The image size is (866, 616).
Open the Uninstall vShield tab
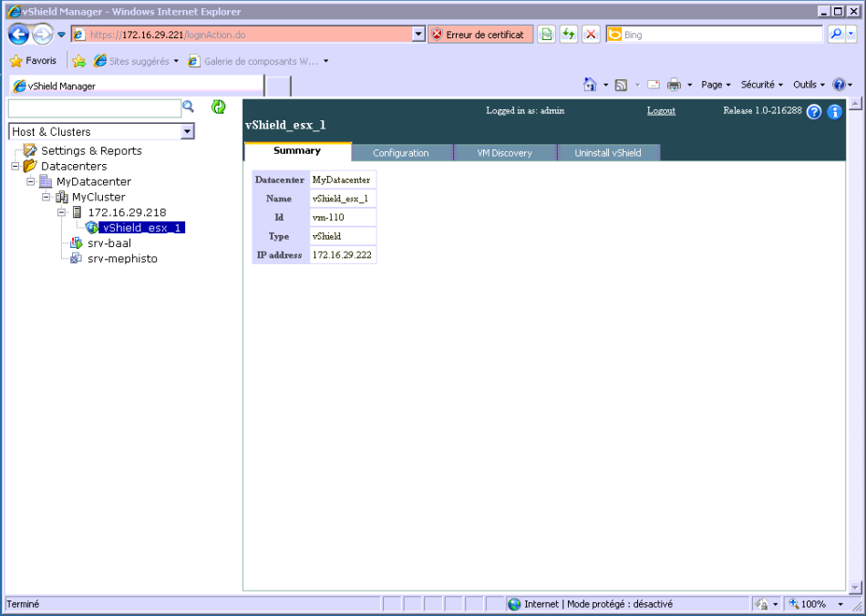607,153
